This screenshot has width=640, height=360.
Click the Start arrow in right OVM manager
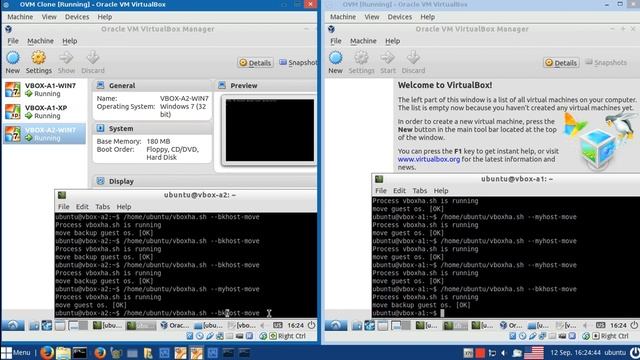tap(387, 58)
